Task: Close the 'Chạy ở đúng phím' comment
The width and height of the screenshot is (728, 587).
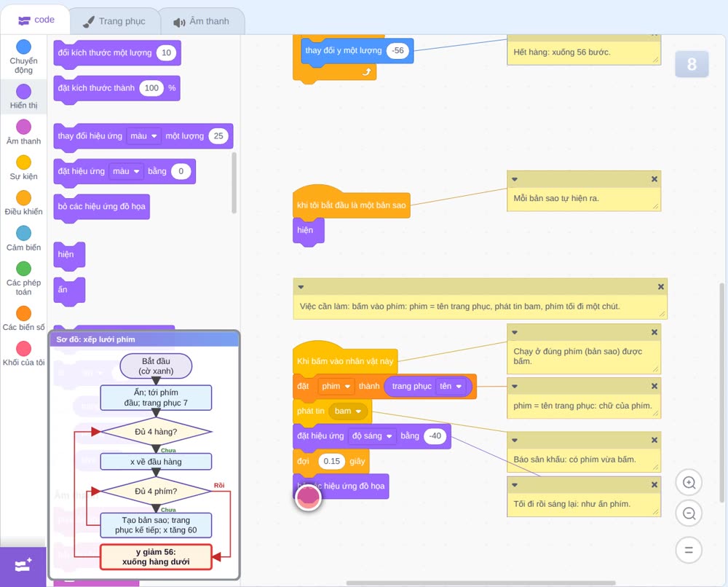Action: pos(654,332)
